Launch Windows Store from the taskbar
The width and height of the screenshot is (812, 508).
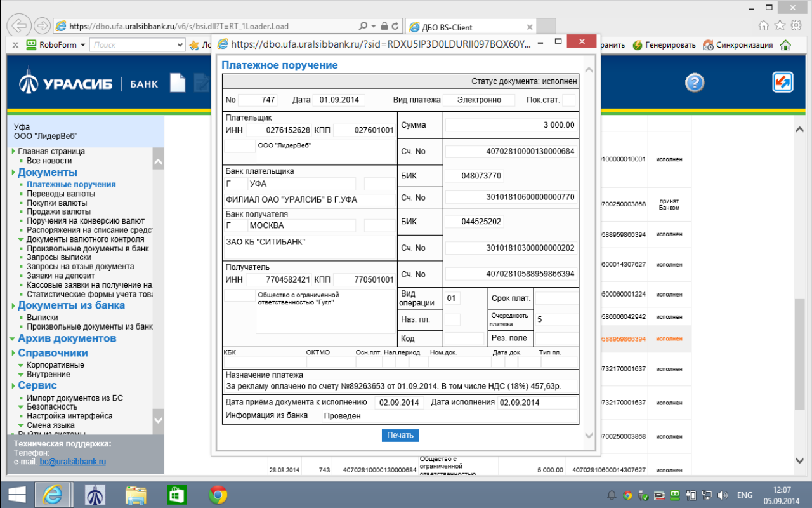pyautogui.click(x=176, y=495)
